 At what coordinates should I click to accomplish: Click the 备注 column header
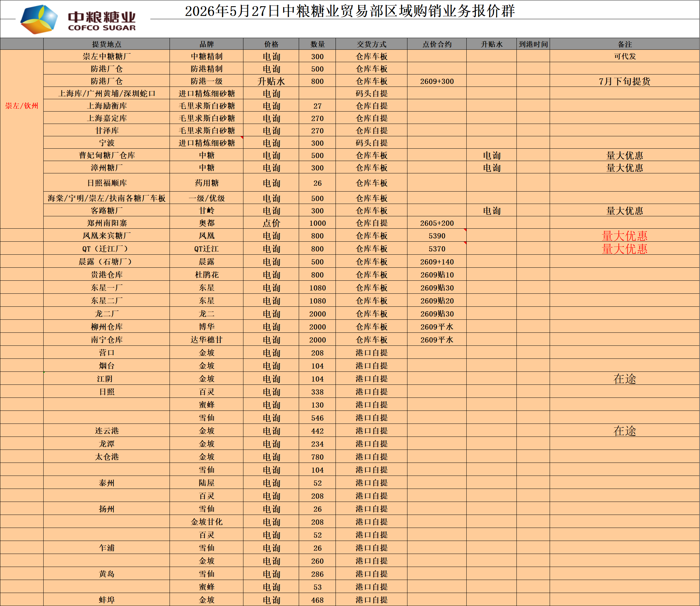[x=625, y=44]
